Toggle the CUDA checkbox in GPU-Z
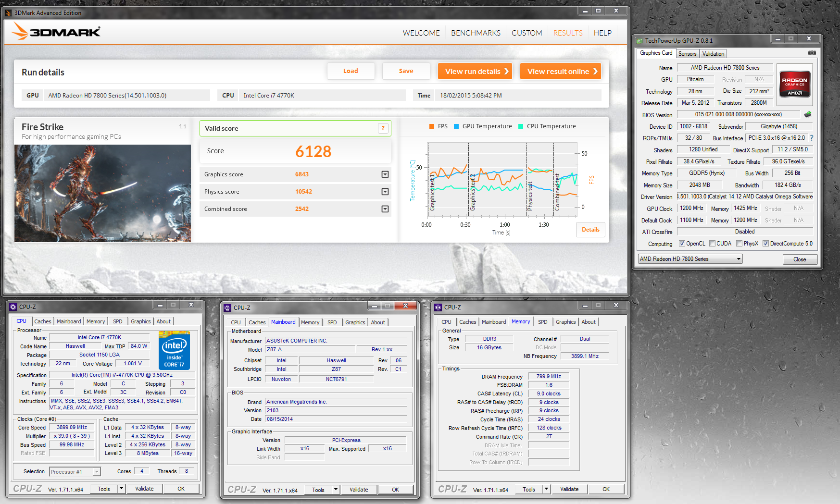 713,244
